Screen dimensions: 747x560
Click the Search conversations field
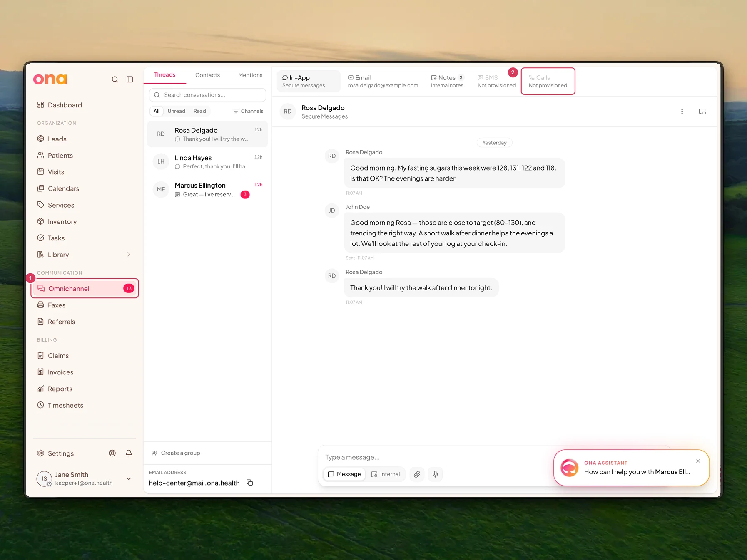coord(208,95)
